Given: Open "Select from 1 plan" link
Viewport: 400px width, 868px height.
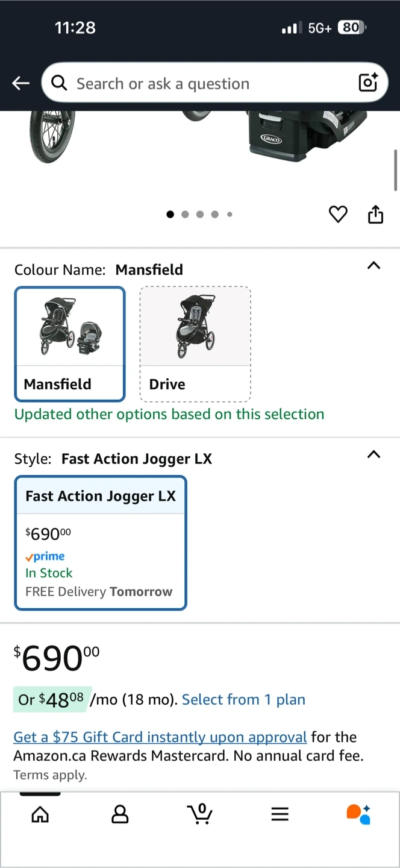Looking at the screenshot, I should pyautogui.click(x=243, y=699).
